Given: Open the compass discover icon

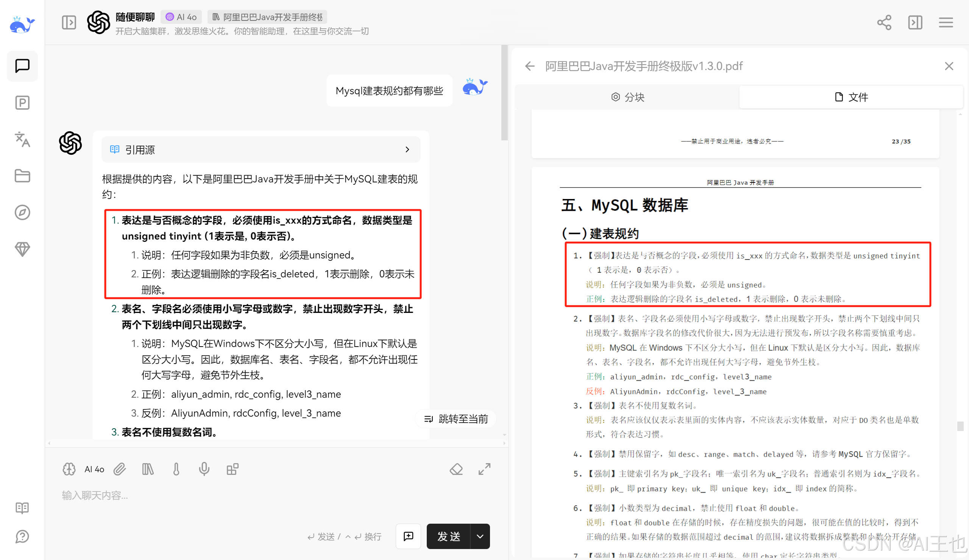Looking at the screenshot, I should [22, 212].
